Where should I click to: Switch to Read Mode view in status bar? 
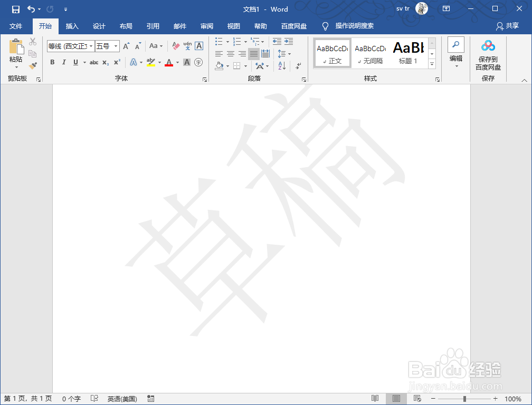375,399
